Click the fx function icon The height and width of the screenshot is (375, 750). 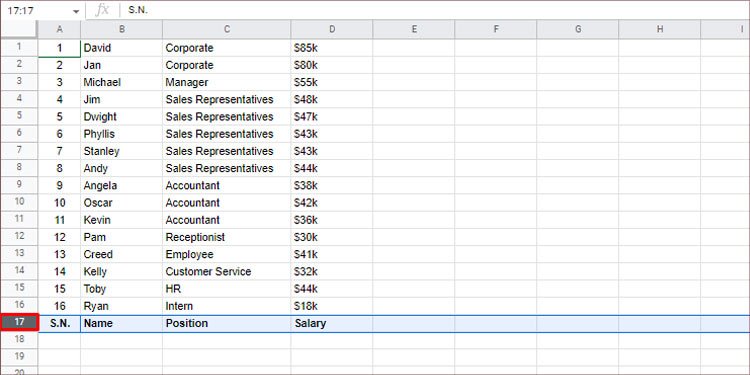102,11
